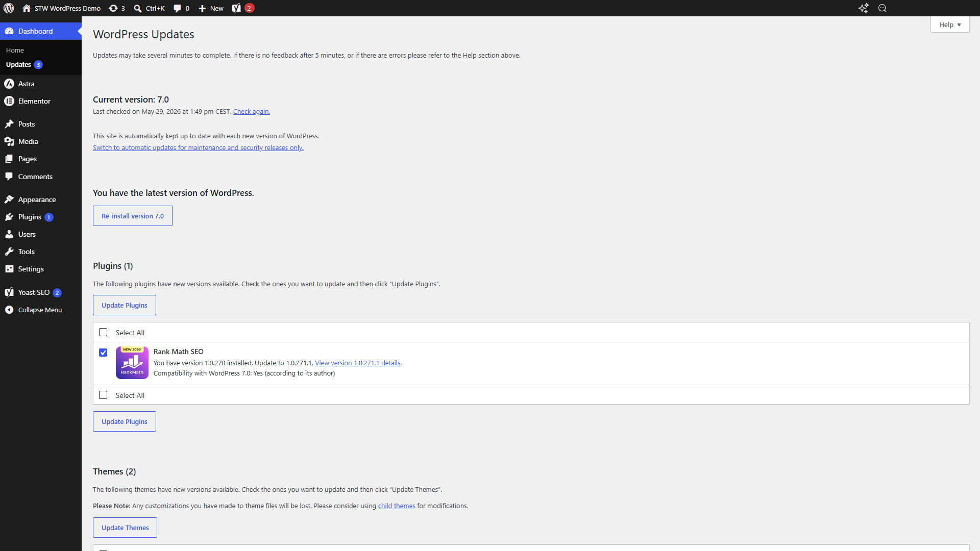
Task: Click the Posts pin icon
Action: point(9,124)
